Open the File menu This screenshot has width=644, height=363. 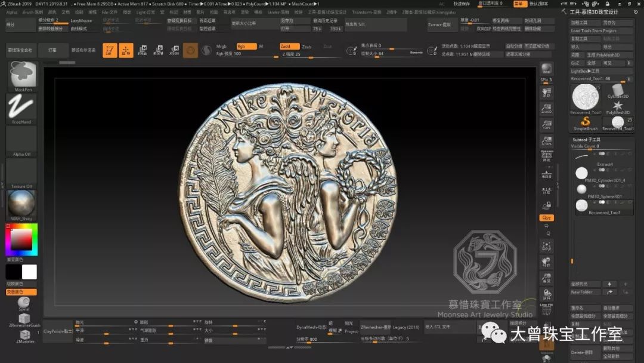(109, 13)
